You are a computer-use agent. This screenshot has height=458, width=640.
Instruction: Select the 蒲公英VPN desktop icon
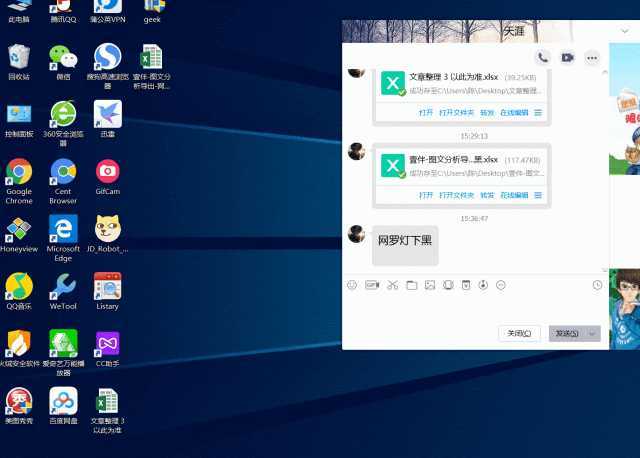click(x=108, y=11)
